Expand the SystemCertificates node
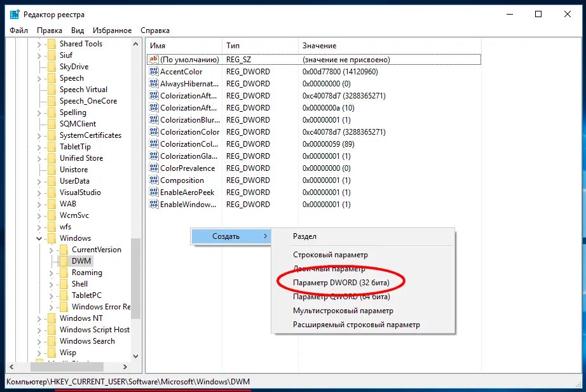The width and height of the screenshot is (586, 392). click(x=39, y=136)
